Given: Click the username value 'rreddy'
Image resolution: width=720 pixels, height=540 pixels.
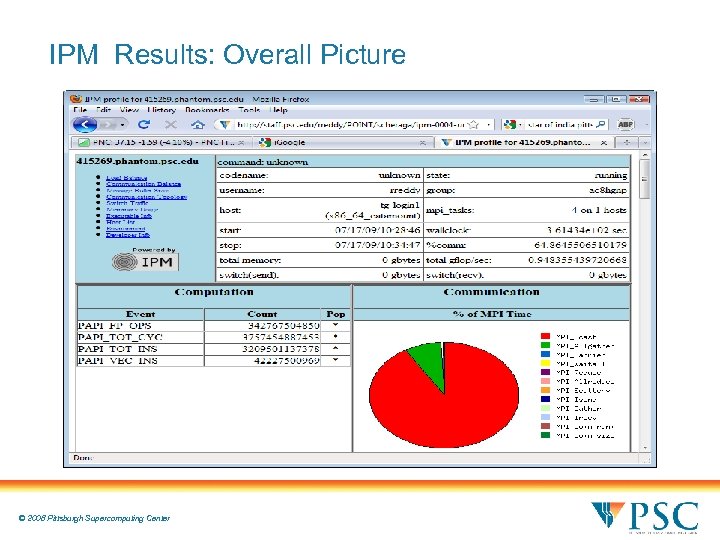Looking at the screenshot, I should 405,190.
